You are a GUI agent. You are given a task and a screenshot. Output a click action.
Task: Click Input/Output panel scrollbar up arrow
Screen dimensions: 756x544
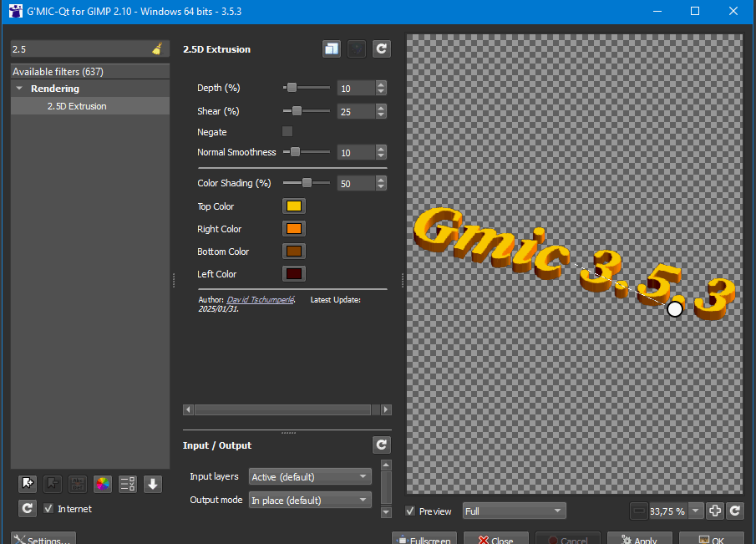tap(386, 465)
